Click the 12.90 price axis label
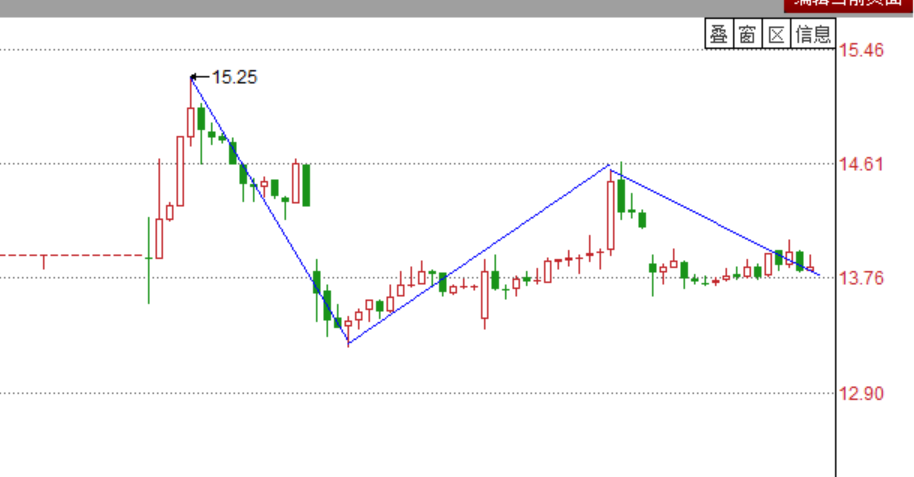Image resolution: width=914 pixels, height=477 pixels. [862, 394]
